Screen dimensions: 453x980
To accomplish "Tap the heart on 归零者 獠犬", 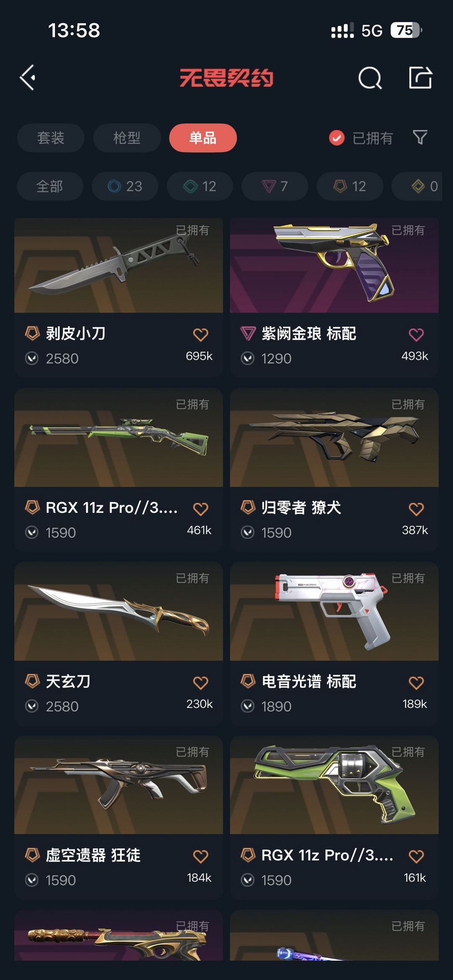I will click(x=416, y=509).
